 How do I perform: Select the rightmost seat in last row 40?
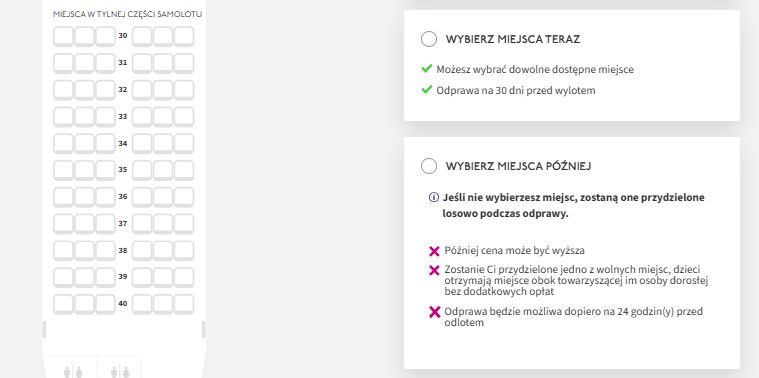coord(184,304)
